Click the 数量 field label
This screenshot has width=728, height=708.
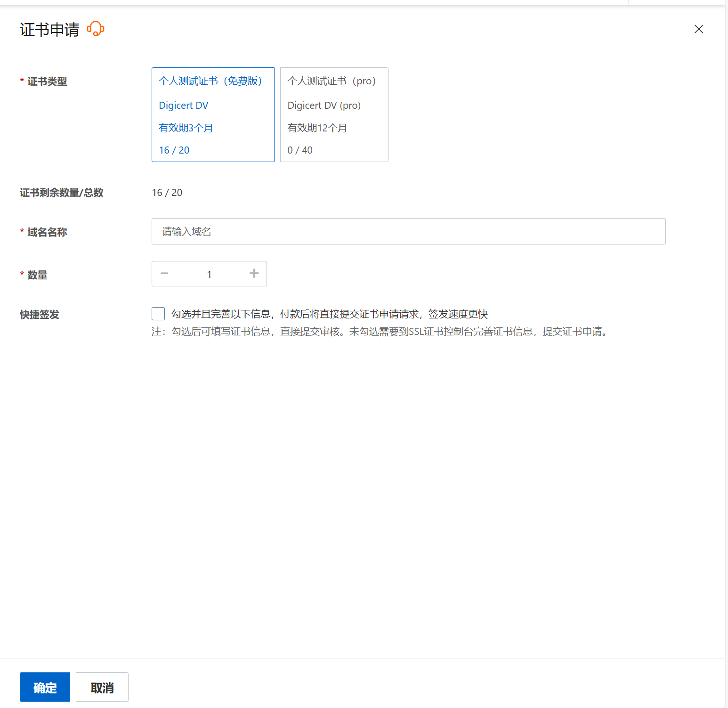coord(37,275)
